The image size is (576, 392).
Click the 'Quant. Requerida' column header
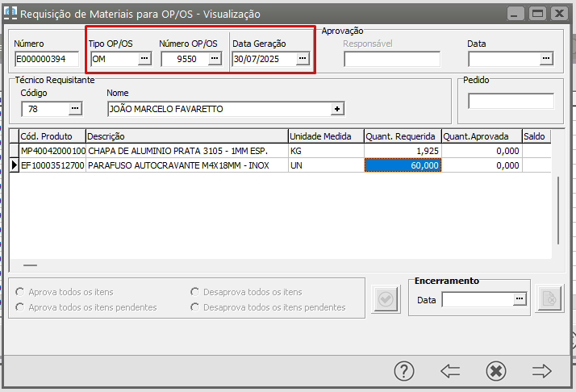pos(403,136)
